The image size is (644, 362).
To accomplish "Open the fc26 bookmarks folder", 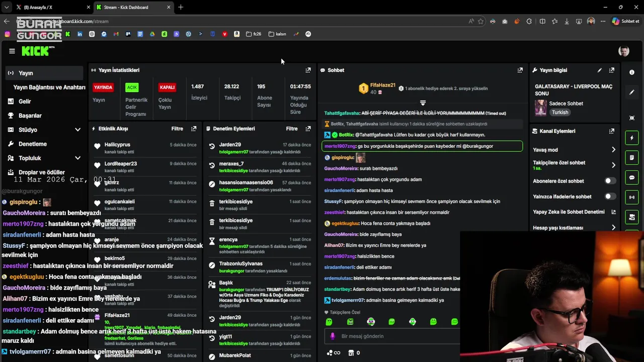I will 254,34.
